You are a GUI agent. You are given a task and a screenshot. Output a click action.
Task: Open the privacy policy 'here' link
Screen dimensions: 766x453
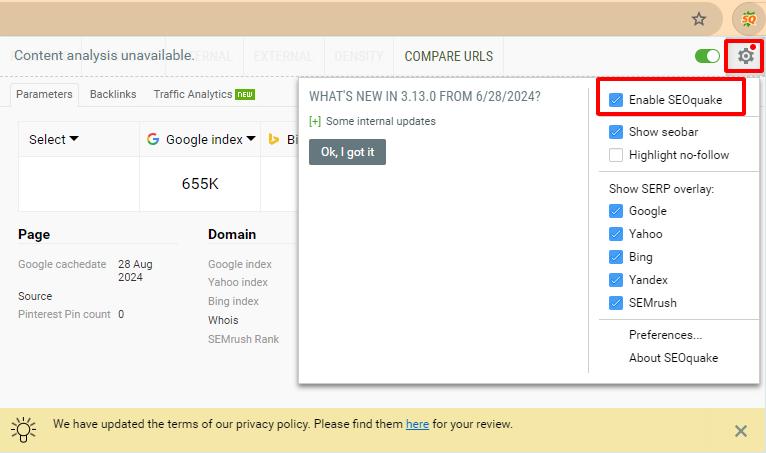point(417,424)
